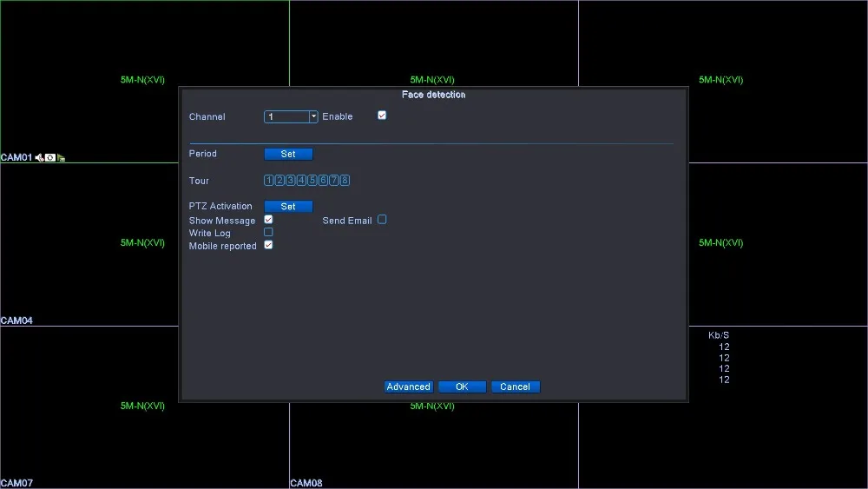Open Advanced face detection settings
The height and width of the screenshot is (489, 868).
[409, 387]
